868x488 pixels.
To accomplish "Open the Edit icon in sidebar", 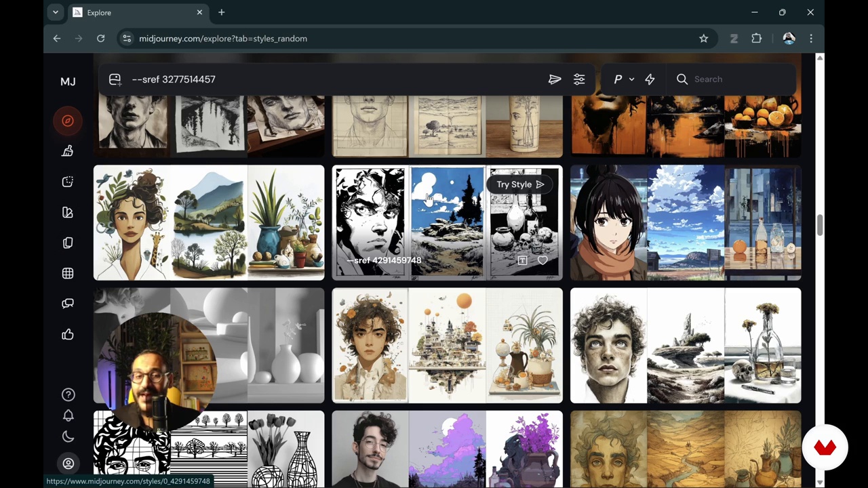I will tap(68, 182).
